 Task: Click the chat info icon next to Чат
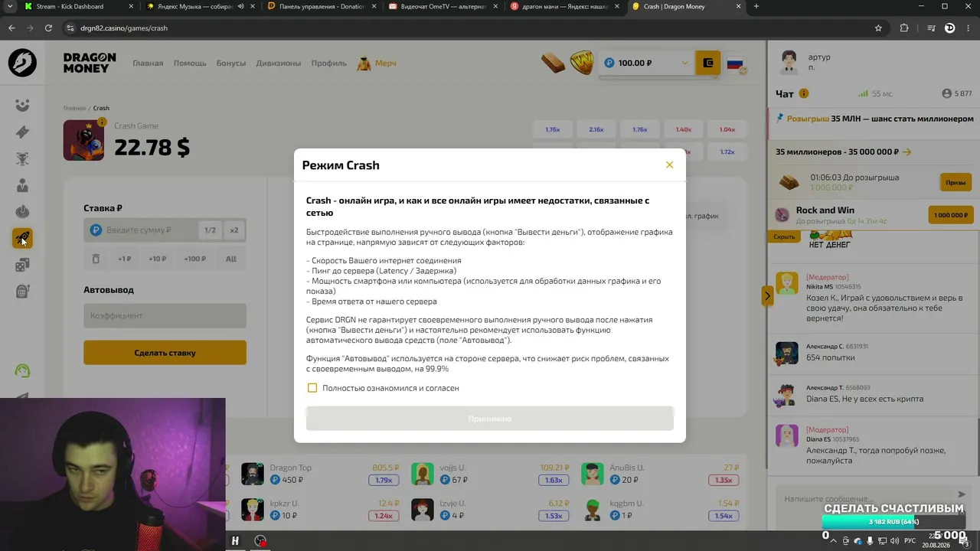[x=804, y=93]
